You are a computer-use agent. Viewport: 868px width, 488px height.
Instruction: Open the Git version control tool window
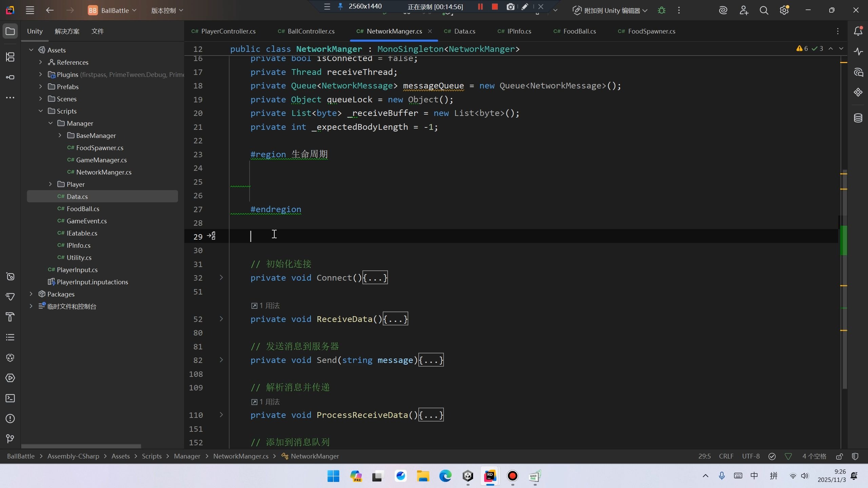tap(10, 439)
